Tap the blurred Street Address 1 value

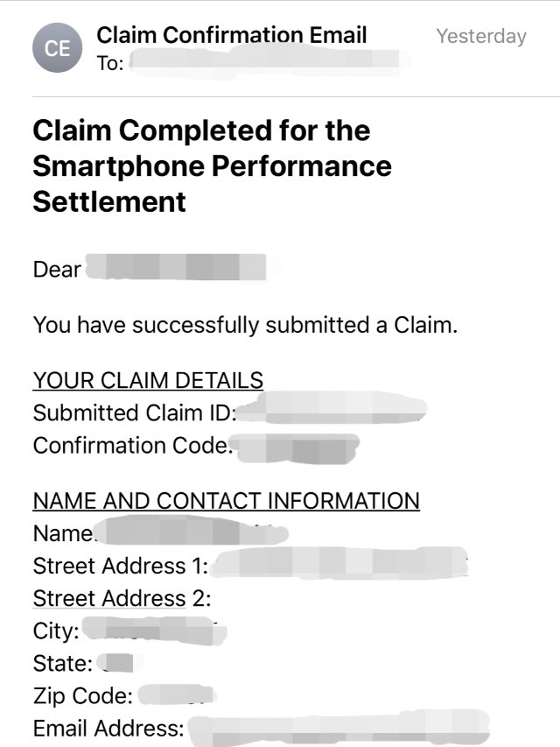coord(339,565)
